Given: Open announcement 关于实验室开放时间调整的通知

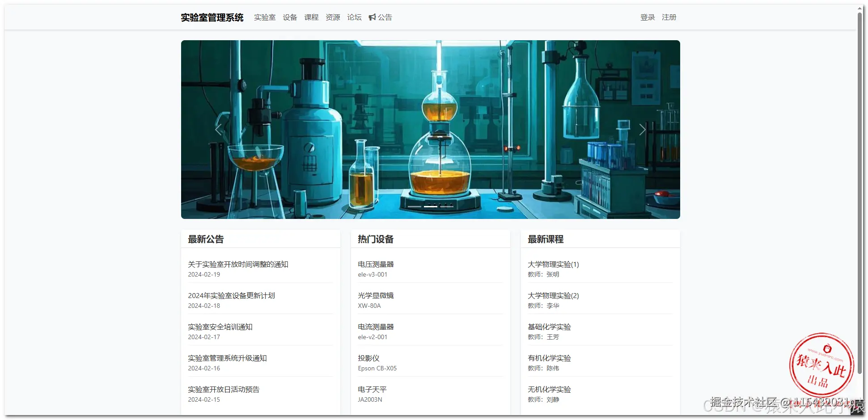Looking at the screenshot, I should click(x=238, y=264).
